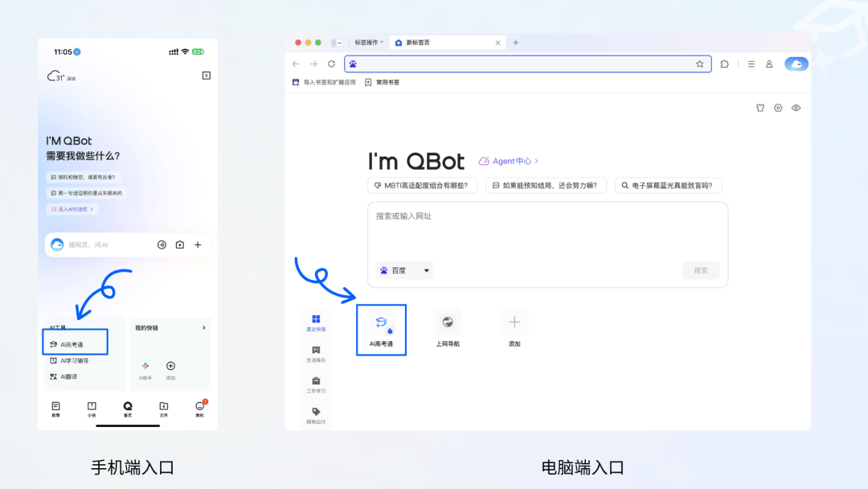Screen dimensions: 868x489
Task: Click the 搜索 button
Action: point(700,270)
